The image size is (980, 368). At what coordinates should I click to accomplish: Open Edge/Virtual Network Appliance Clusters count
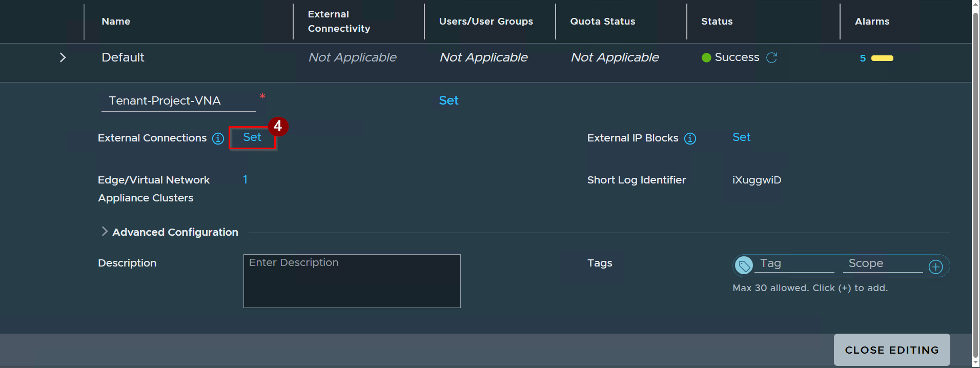(x=245, y=179)
